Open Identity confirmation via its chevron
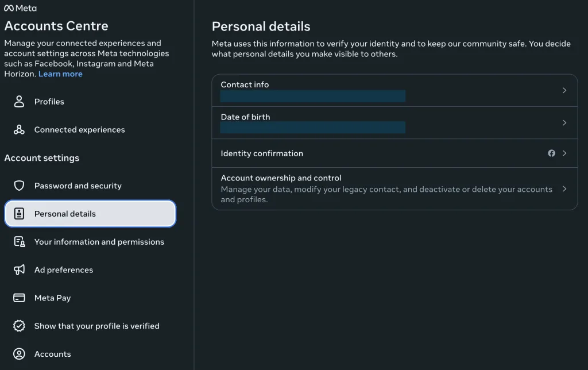The height and width of the screenshot is (370, 588). click(x=564, y=153)
